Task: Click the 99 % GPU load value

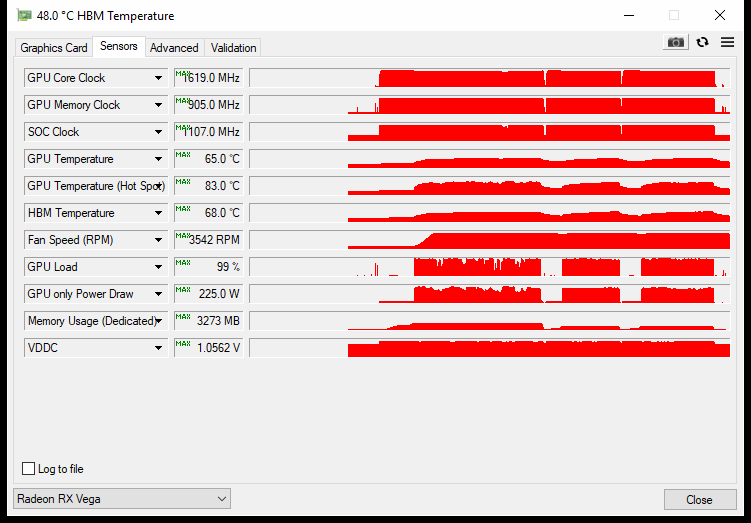Action: 209,267
